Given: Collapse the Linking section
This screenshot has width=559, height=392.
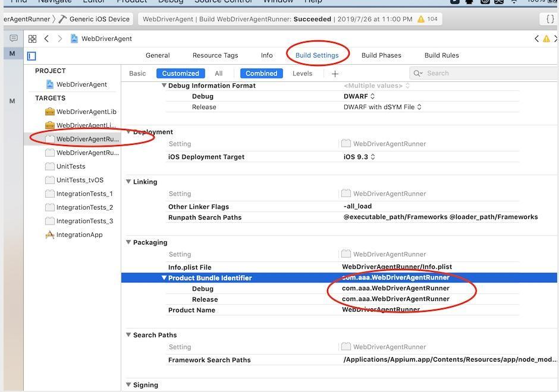Looking at the screenshot, I should pos(128,182).
